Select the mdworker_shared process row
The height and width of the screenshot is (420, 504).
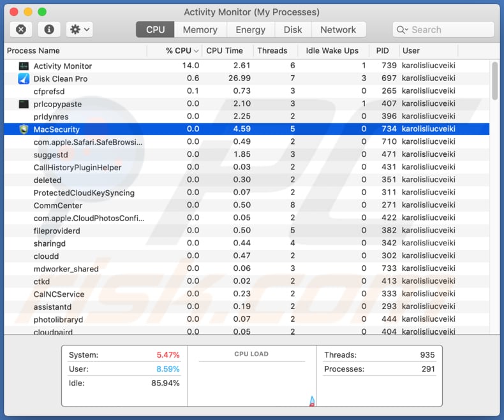point(247,269)
